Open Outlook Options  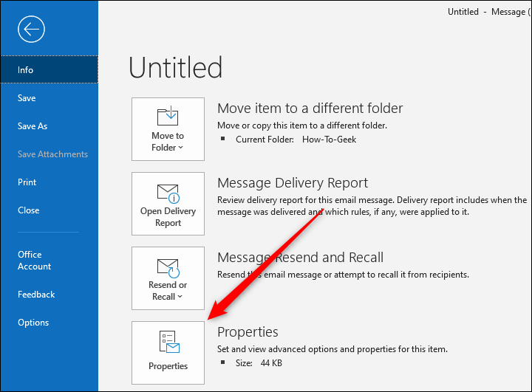pos(33,323)
